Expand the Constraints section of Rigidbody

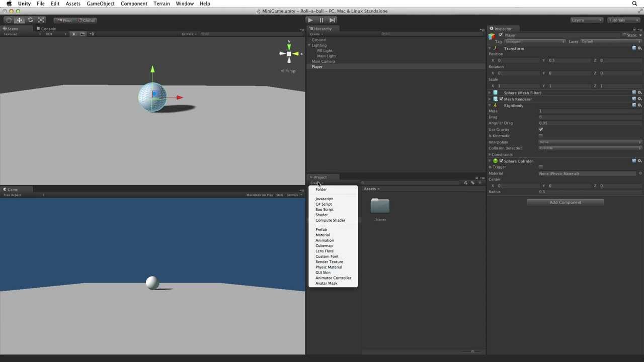click(x=490, y=154)
